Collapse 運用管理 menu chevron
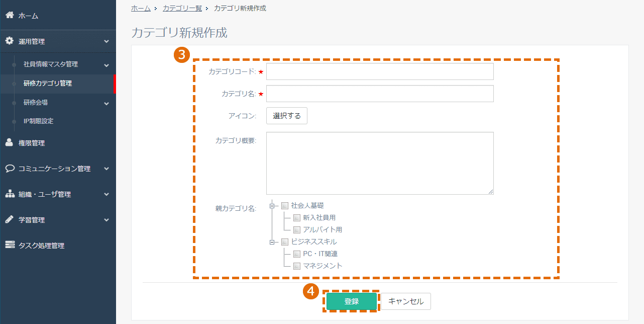The width and height of the screenshot is (644, 324). click(106, 41)
